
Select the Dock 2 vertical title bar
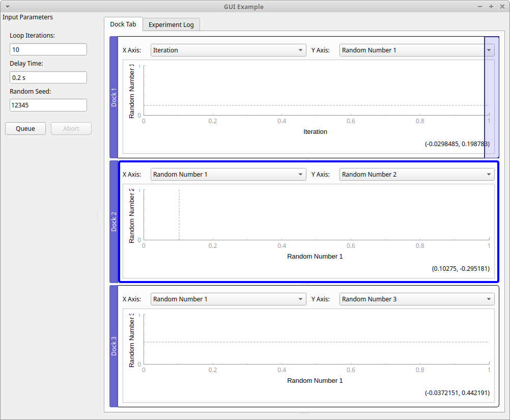coord(114,221)
